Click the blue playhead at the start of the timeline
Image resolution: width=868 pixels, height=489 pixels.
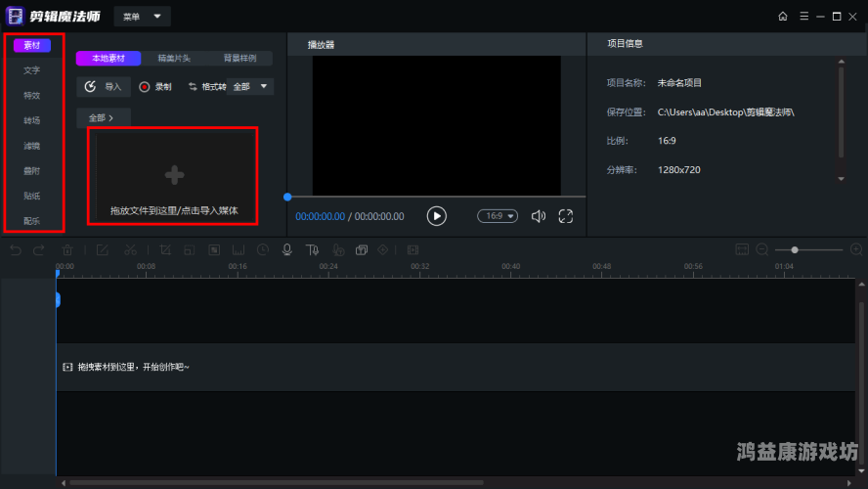pos(57,274)
